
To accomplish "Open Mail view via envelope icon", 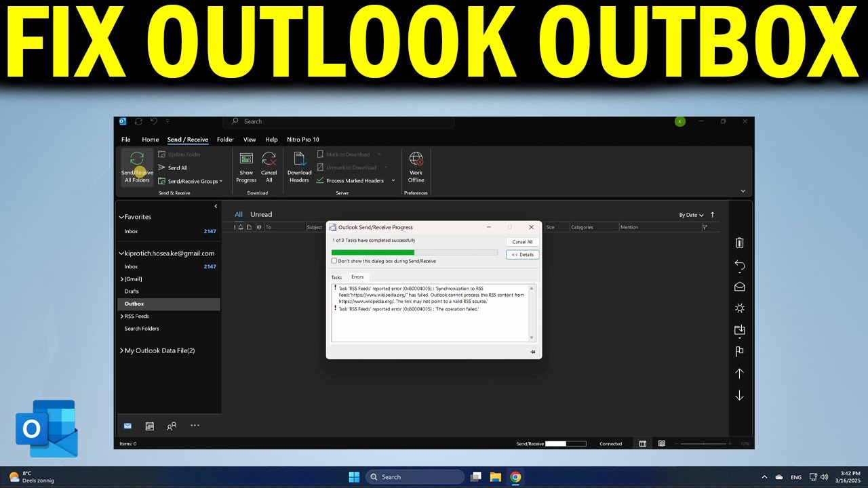I will (127, 426).
